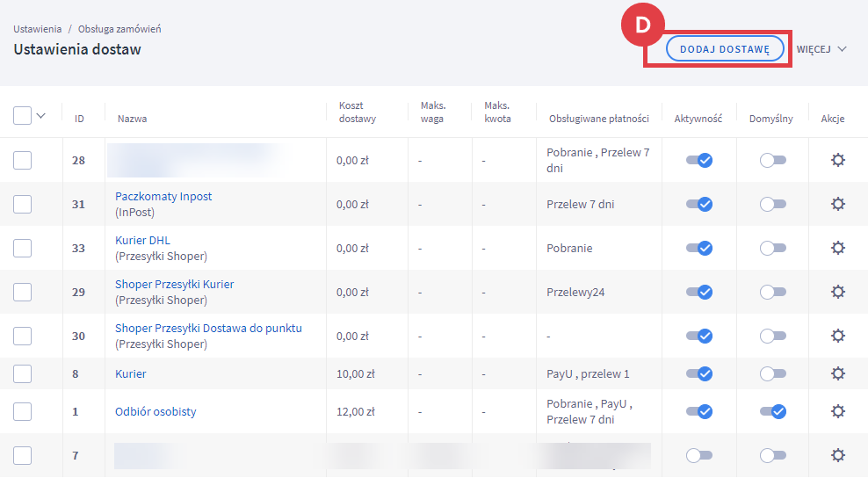Viewport: 868px width, 478px height.
Task: Click the ID column header
Action: 79,119
